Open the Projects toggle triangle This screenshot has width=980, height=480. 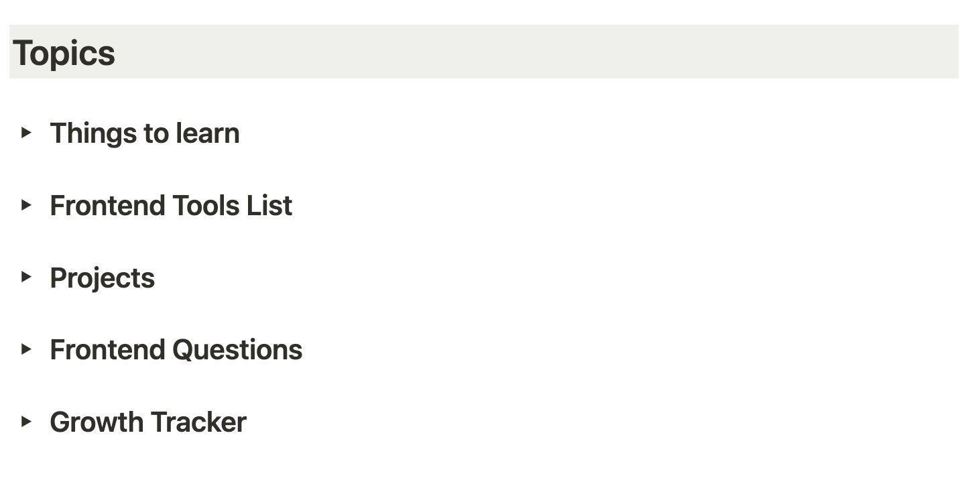click(26, 276)
